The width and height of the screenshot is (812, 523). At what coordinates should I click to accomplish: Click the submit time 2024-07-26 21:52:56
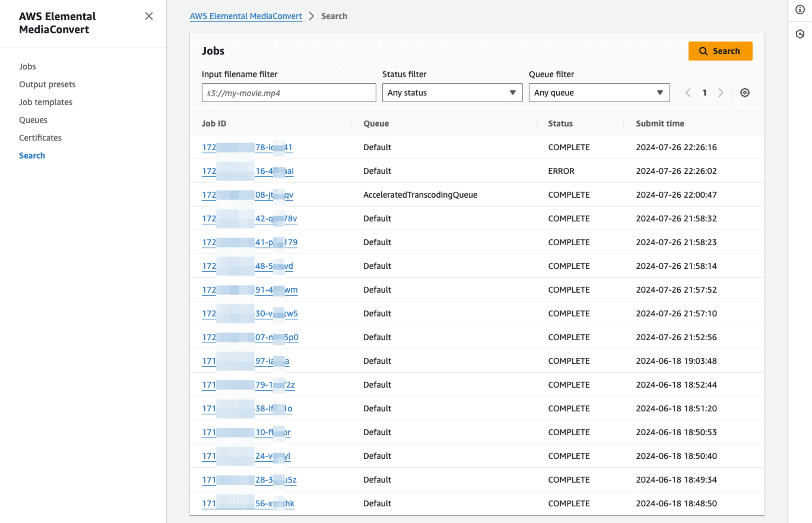[676, 337]
